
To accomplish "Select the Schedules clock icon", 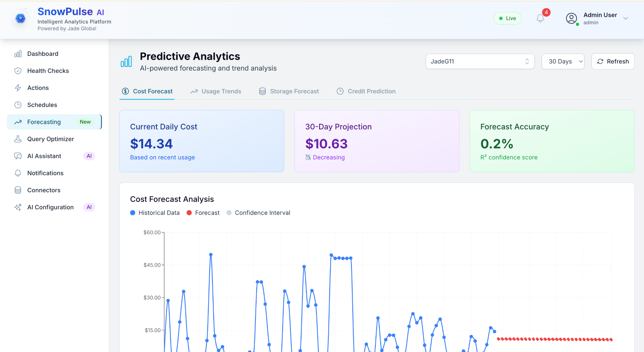I will click(18, 105).
